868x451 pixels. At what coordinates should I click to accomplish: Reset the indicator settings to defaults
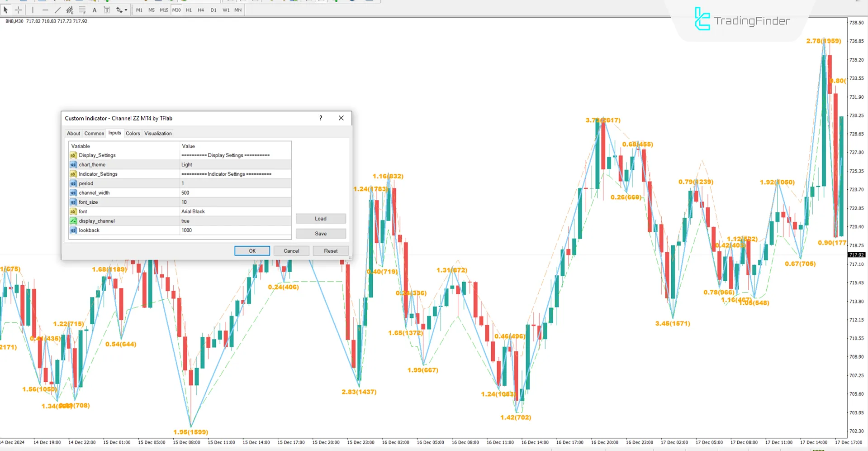pyautogui.click(x=330, y=250)
